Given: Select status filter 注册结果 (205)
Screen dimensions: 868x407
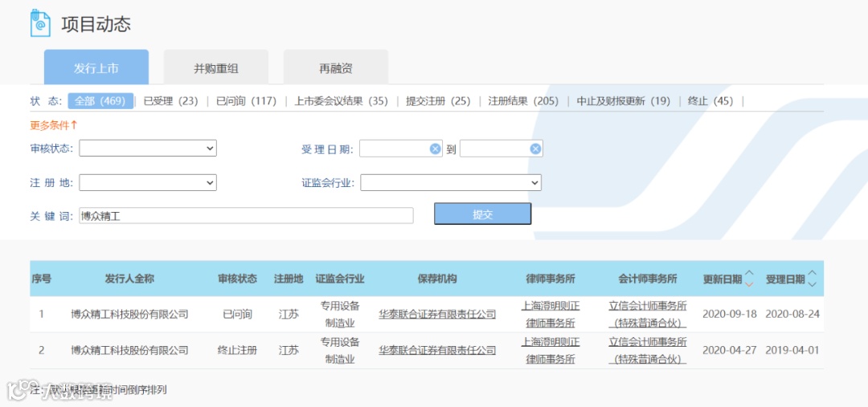Looking at the screenshot, I should pyautogui.click(x=523, y=101).
